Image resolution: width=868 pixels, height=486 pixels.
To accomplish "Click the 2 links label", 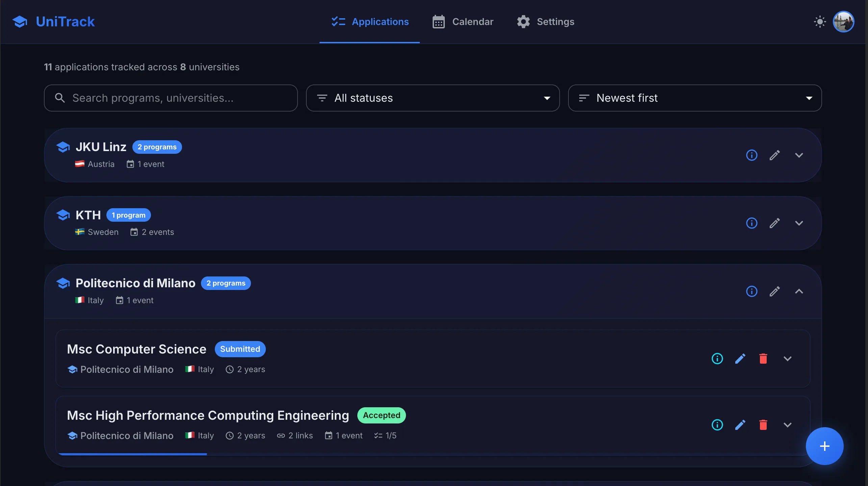I will click(x=295, y=436).
